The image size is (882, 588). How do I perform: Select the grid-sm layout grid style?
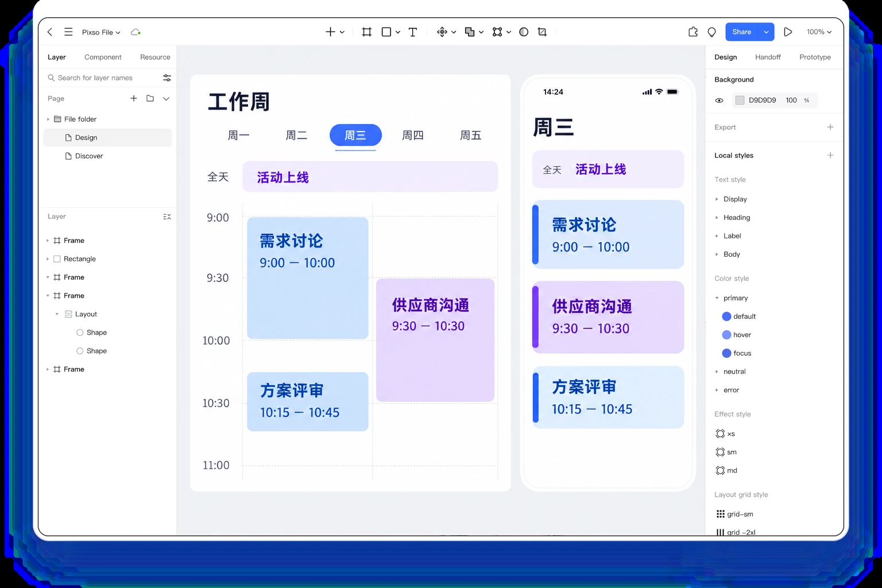[734, 514]
